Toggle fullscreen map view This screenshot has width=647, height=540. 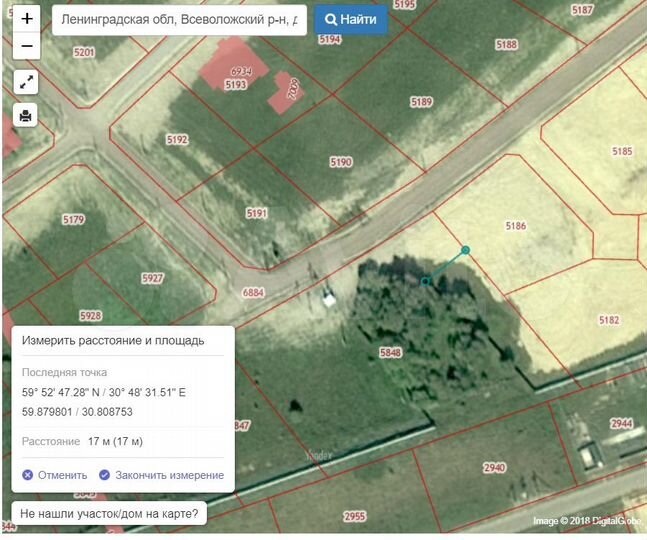click(26, 83)
